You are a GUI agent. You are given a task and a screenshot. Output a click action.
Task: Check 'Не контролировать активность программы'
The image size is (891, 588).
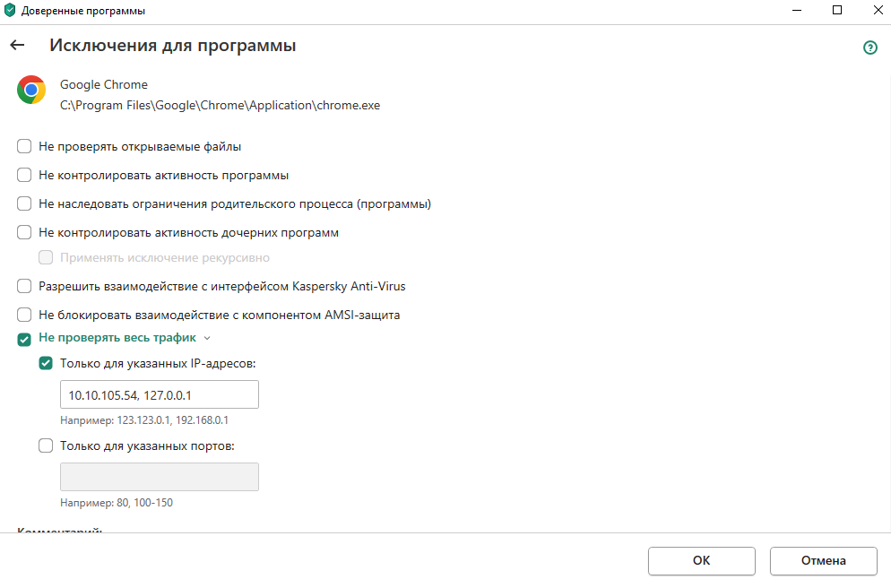pos(25,176)
